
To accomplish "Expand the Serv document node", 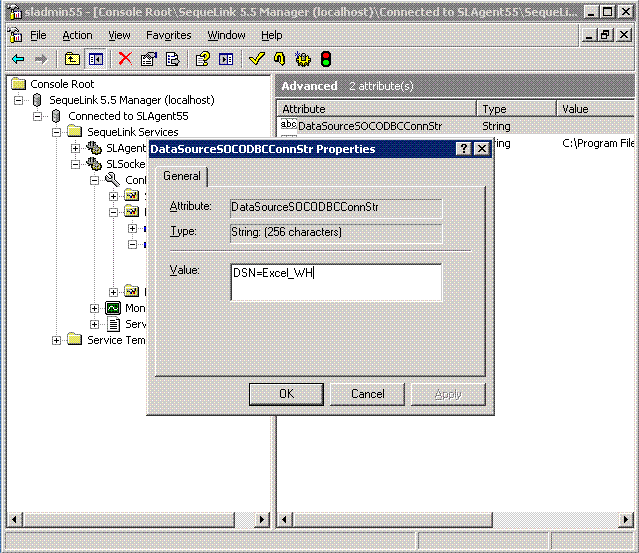I will 95,324.
